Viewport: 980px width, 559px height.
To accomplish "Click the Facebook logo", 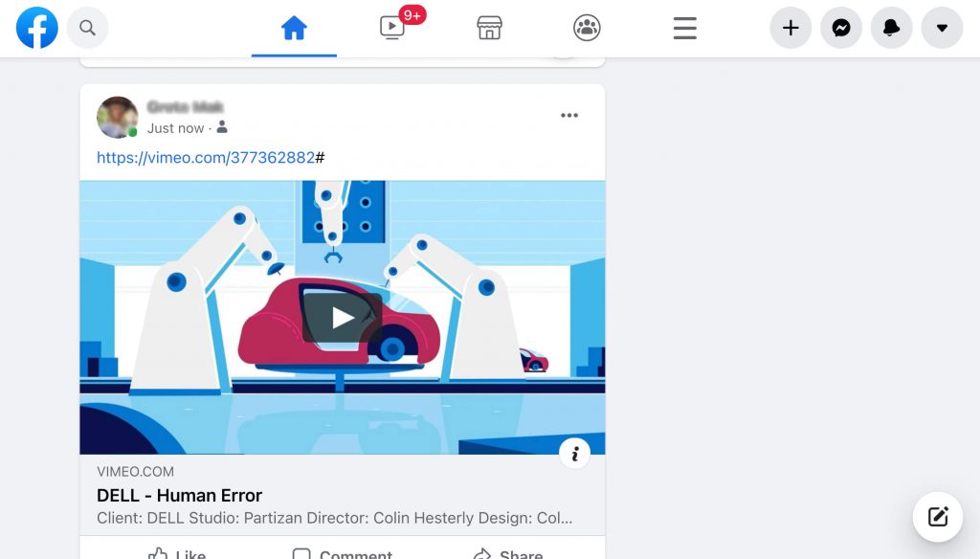I will (37, 28).
